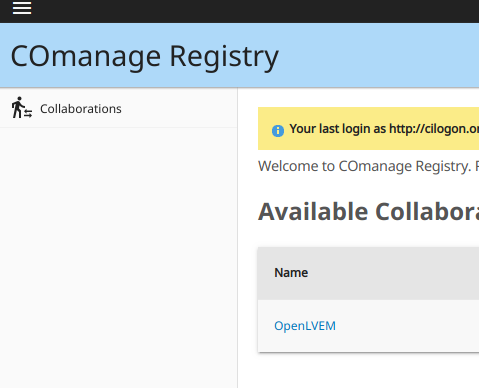Click the exchange arrows beside person icon
479x388 pixels.
pos(28,113)
